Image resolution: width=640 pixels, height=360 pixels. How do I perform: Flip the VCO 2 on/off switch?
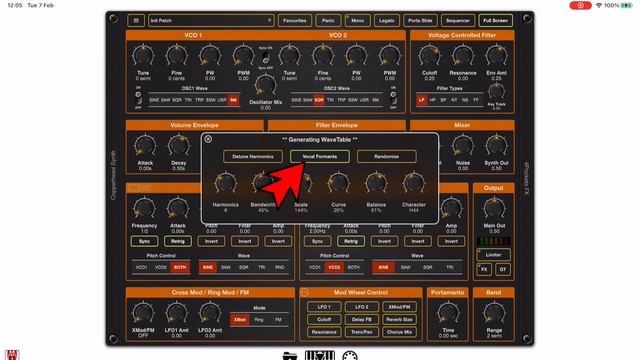coord(393,98)
